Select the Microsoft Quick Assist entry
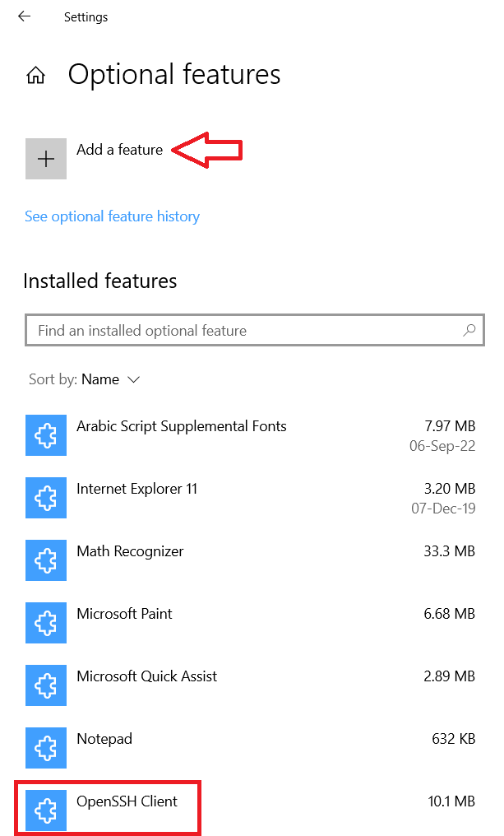This screenshot has height=836, width=504. (x=147, y=676)
